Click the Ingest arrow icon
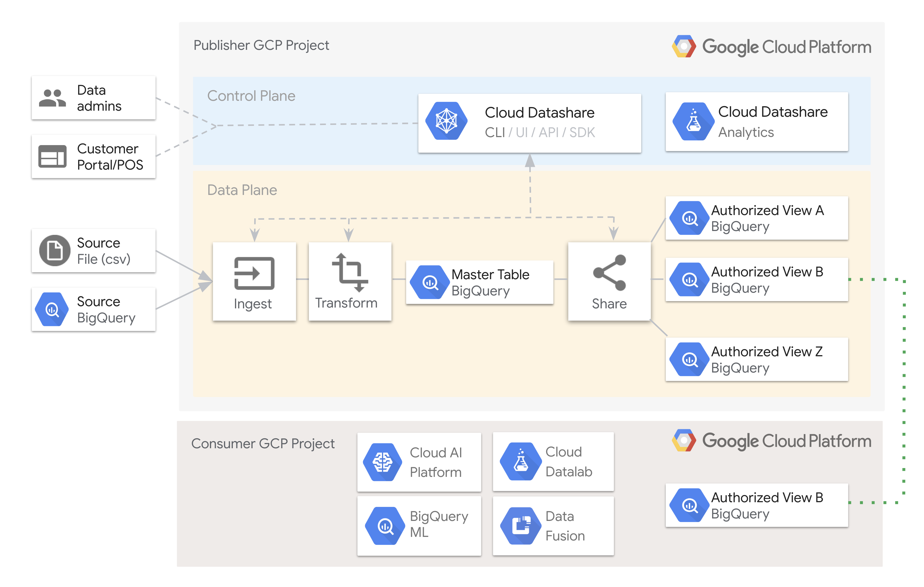Viewport: 924px width, 587px height. click(254, 273)
